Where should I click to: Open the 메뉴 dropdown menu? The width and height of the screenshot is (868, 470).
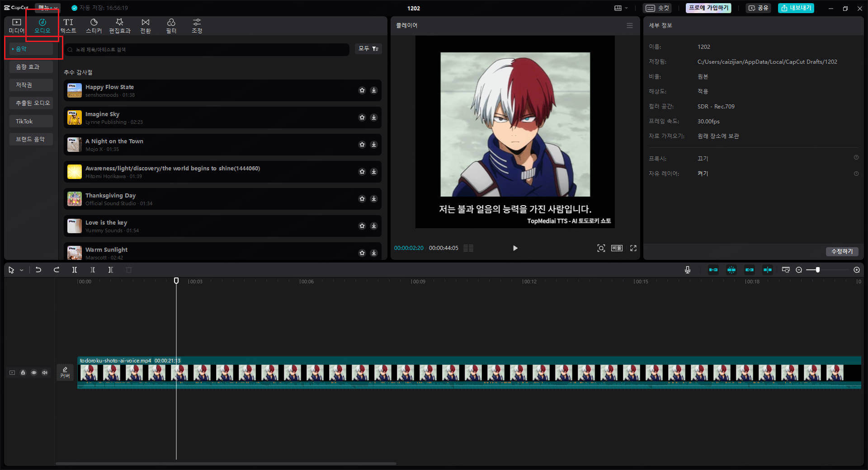click(x=47, y=8)
